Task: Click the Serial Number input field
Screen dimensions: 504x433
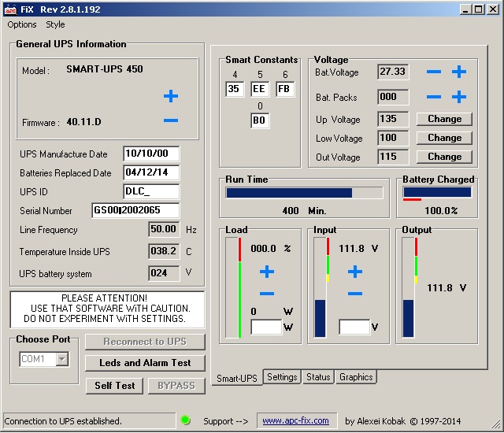Action: (135, 211)
